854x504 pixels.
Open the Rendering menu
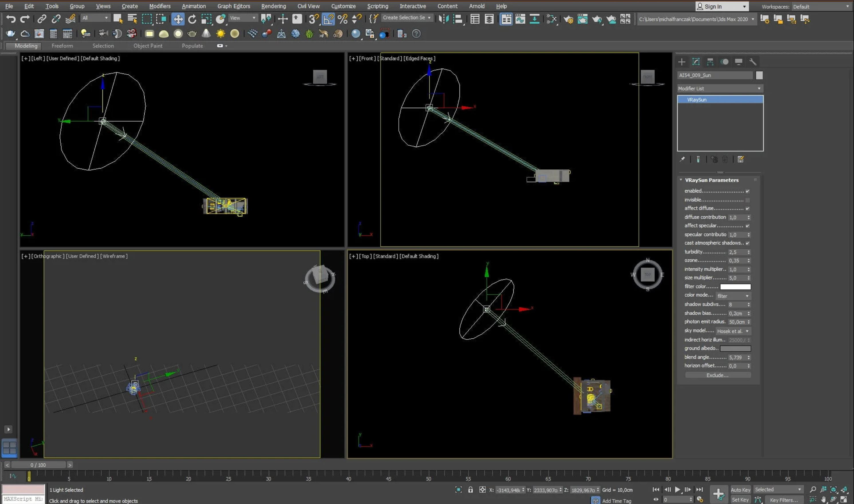[273, 6]
